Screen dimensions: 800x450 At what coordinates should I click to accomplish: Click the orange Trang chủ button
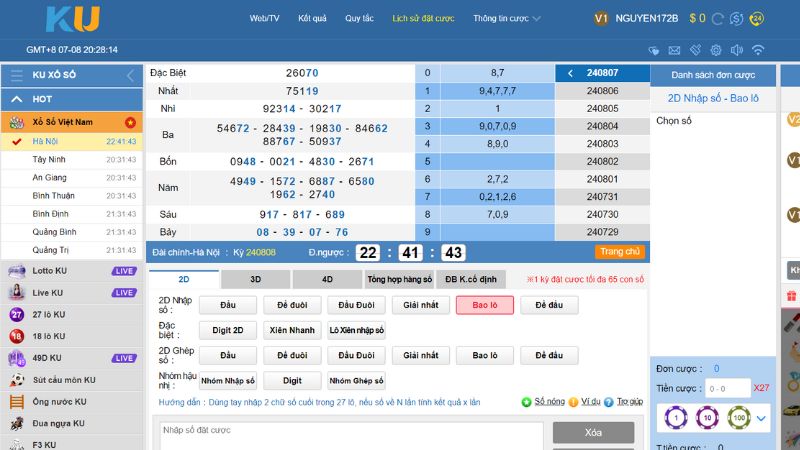point(618,252)
